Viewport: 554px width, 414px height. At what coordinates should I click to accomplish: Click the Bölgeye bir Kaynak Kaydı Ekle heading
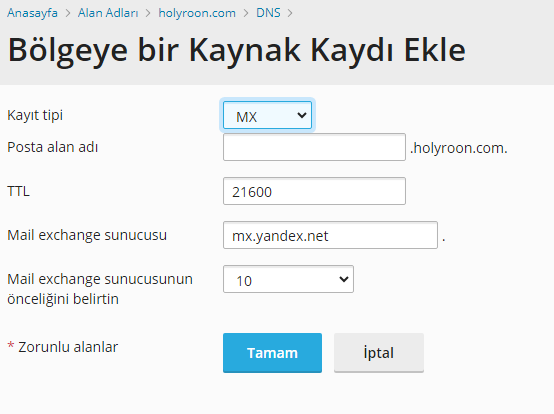236,51
